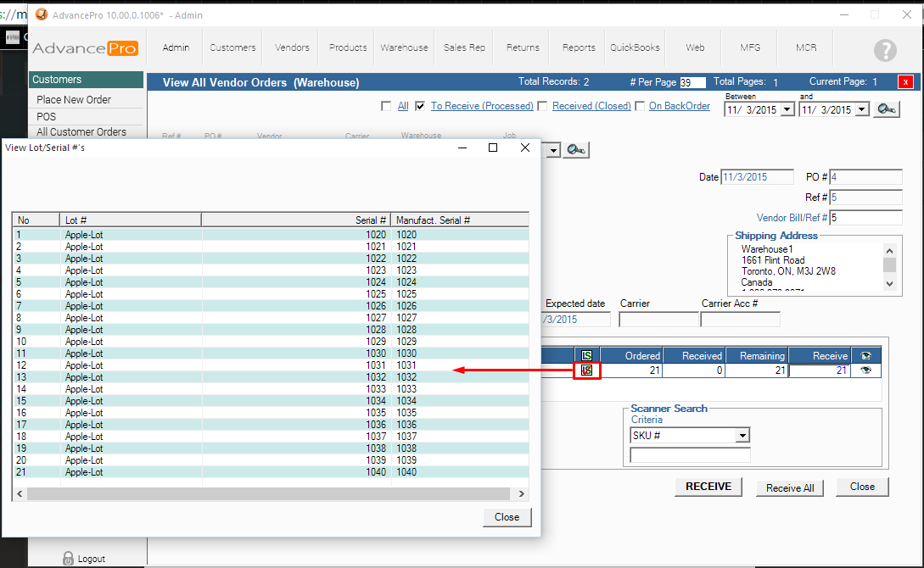Open the QuickBooks menu
Viewport: 924px width, 568px height.
pos(635,47)
